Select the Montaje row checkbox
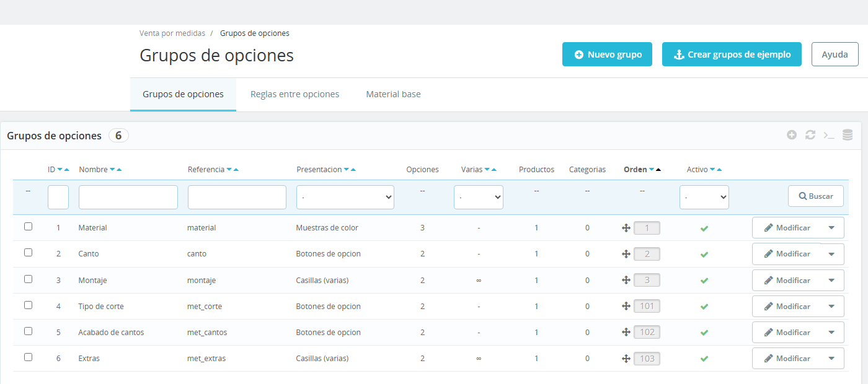The height and width of the screenshot is (384, 868). coord(28,279)
